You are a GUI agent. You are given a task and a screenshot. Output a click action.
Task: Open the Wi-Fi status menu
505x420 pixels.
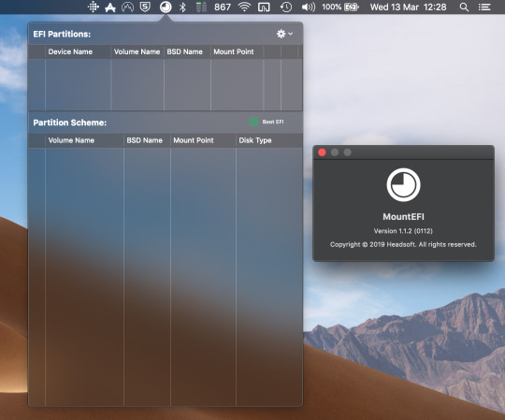pos(244,7)
